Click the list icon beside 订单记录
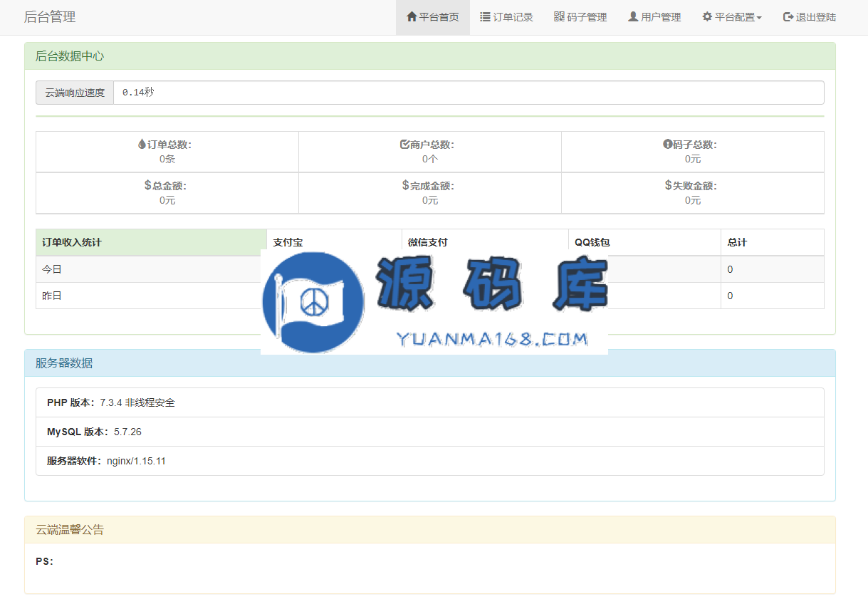The height and width of the screenshot is (604, 868). coord(485,17)
